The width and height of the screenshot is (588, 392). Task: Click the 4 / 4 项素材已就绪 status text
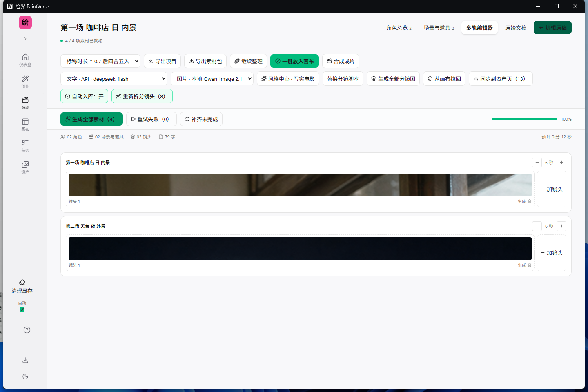tap(84, 41)
